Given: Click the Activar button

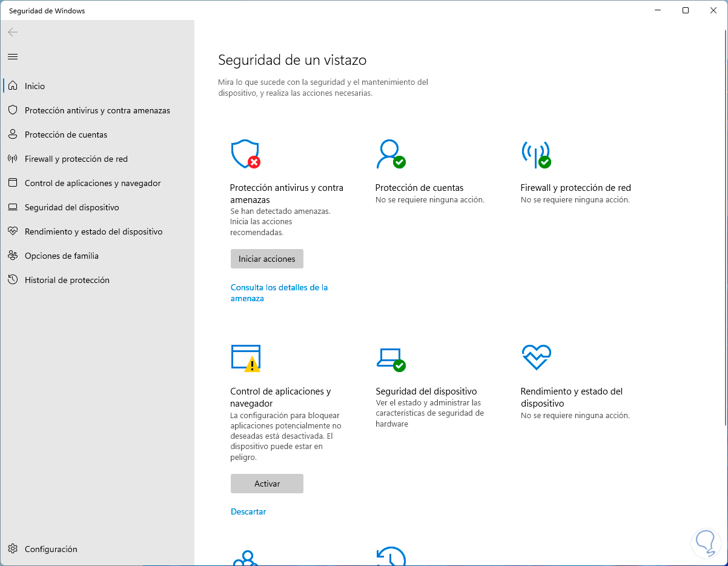Looking at the screenshot, I should (x=267, y=484).
